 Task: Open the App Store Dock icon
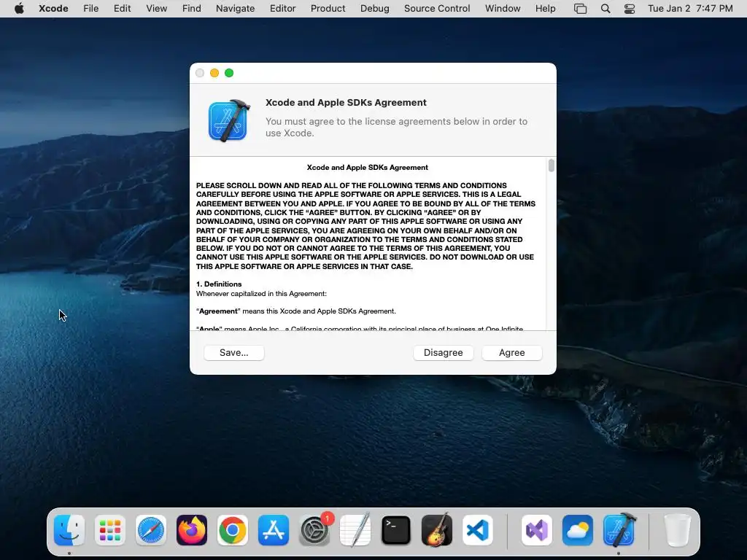(274, 530)
